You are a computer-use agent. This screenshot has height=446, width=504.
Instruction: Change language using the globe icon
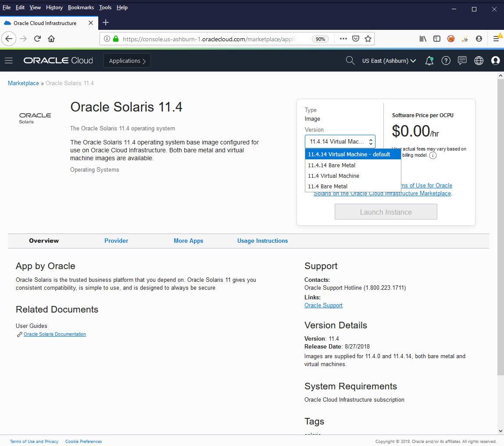478,61
